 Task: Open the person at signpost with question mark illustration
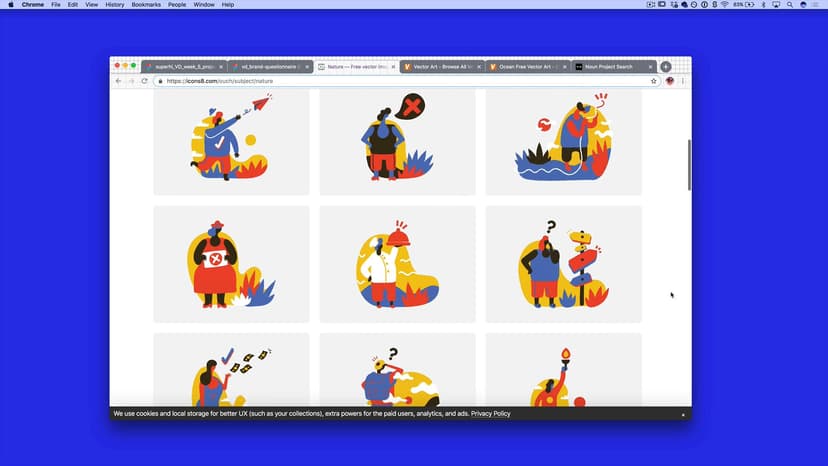pyautogui.click(x=563, y=265)
